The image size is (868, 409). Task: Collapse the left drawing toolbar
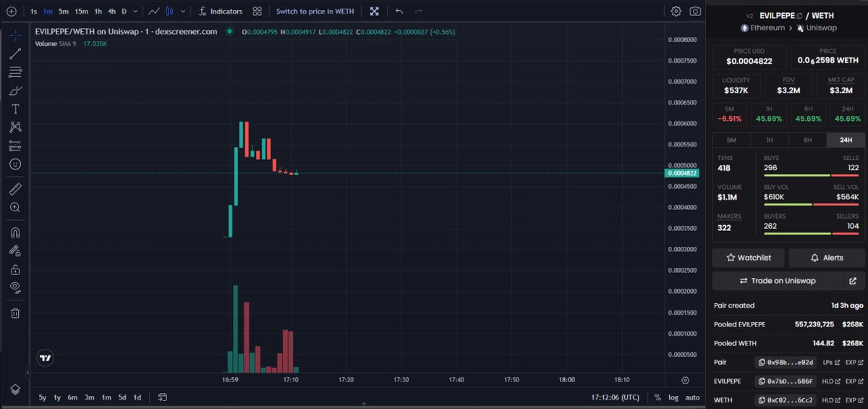pyautogui.click(x=29, y=372)
